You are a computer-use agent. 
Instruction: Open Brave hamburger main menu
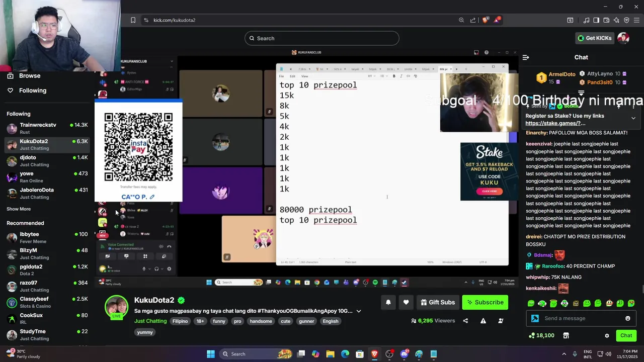click(x=636, y=20)
